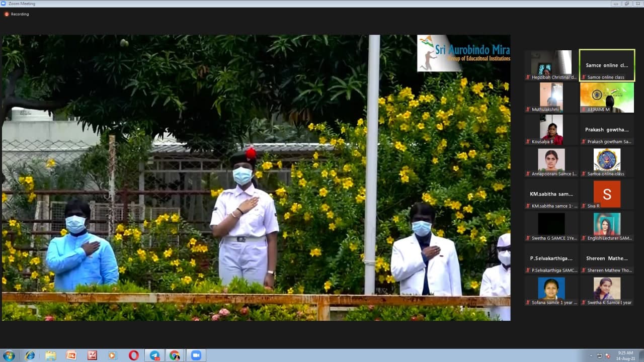The image size is (644, 362).
Task: Select the English Lecturer participant thumbnail
Action: 607,226
